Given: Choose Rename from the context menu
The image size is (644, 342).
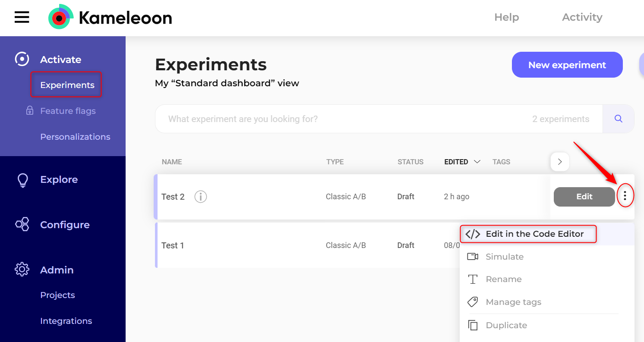Looking at the screenshot, I should click(x=503, y=279).
